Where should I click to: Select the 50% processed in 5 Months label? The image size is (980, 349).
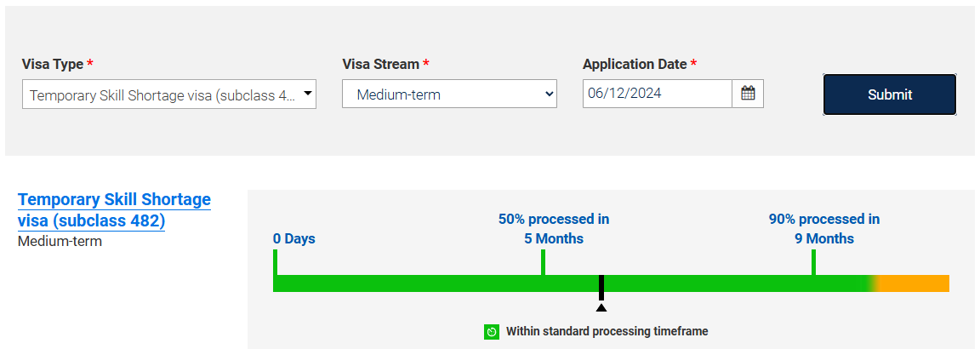pyautogui.click(x=554, y=229)
